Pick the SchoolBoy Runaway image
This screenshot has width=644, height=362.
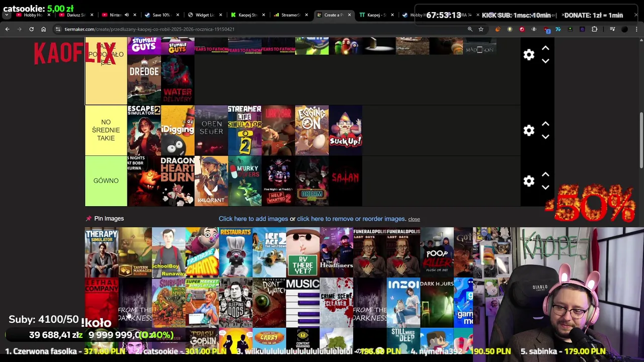[169, 252]
